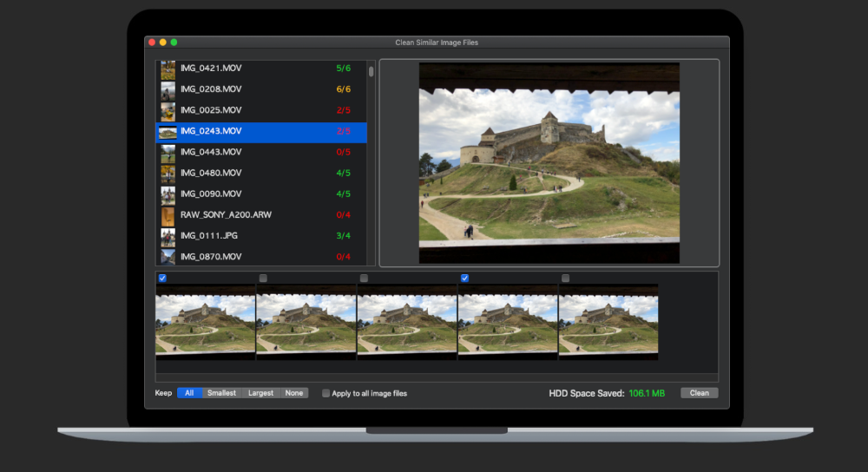The height and width of the screenshot is (472, 868).
Task: Select the Largest keep option
Action: (x=260, y=393)
